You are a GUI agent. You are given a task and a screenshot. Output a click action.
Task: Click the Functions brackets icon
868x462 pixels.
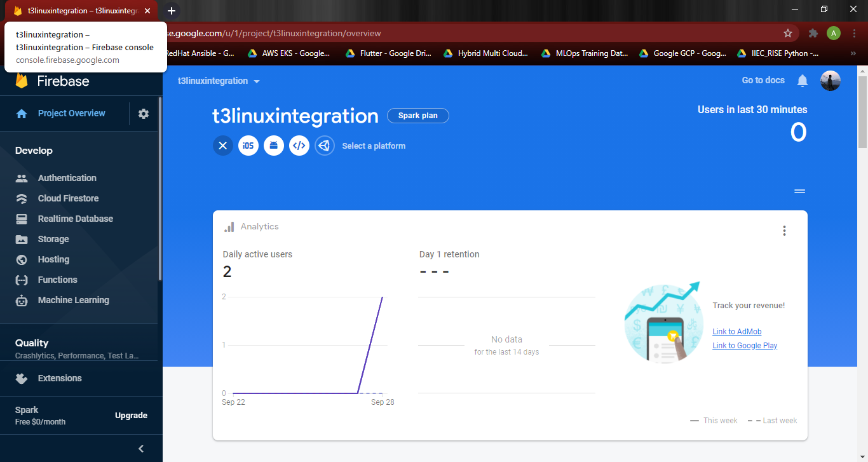(x=22, y=280)
